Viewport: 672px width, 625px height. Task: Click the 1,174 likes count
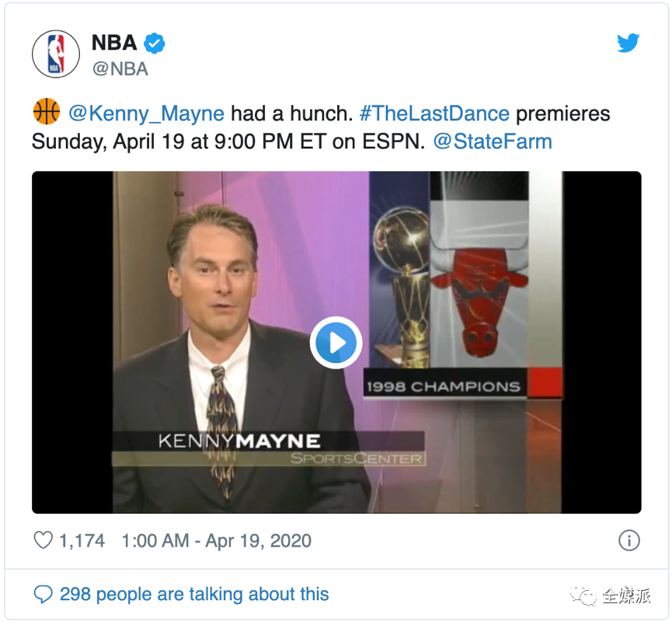(82, 540)
